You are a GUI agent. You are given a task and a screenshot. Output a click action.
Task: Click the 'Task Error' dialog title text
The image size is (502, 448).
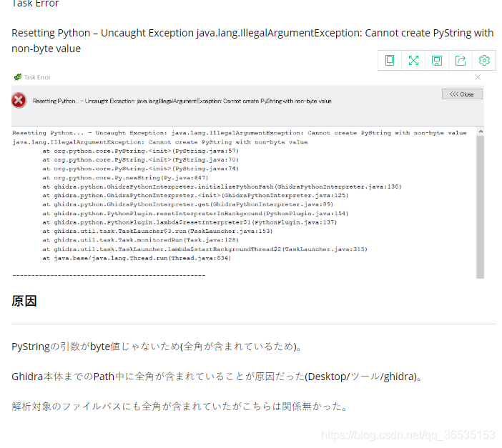click(x=37, y=77)
